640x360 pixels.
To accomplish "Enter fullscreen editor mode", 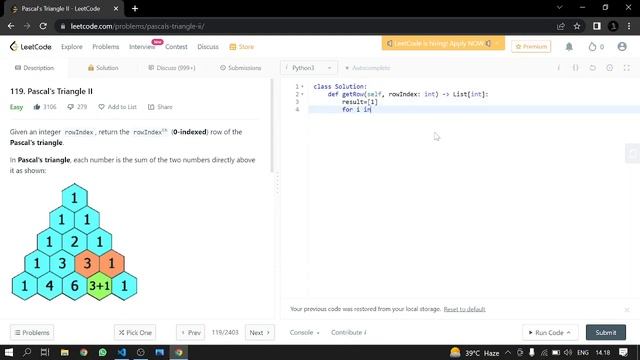I will point(627,68).
